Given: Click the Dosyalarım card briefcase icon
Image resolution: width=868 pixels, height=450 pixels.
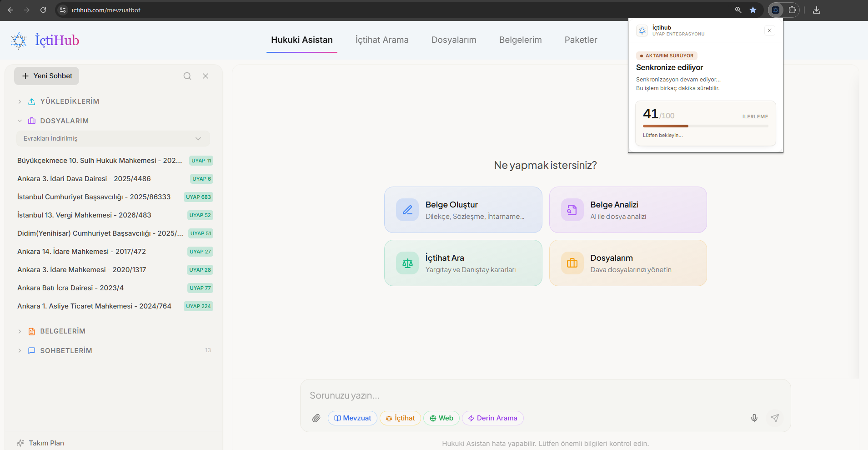Looking at the screenshot, I should pos(572,263).
